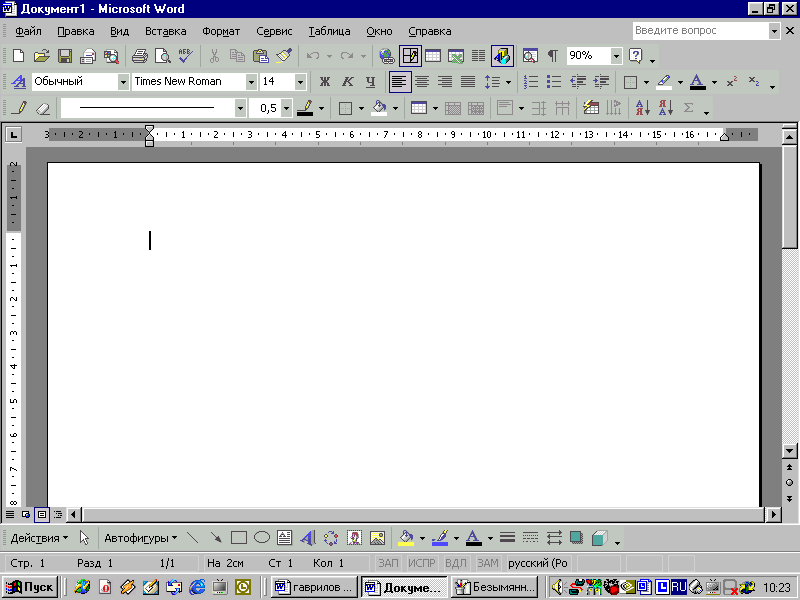Run the spelling check (ABC checkmark)
This screenshot has height=600, width=800.
coord(186,56)
